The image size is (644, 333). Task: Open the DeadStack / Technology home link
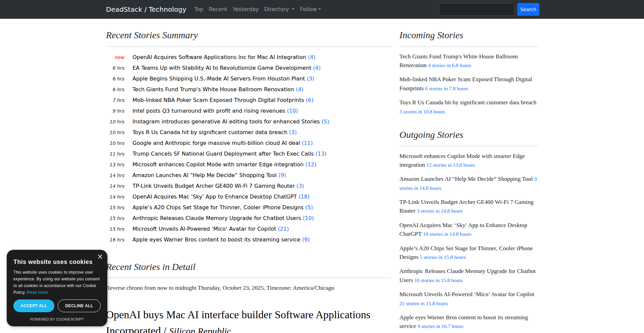(146, 9)
